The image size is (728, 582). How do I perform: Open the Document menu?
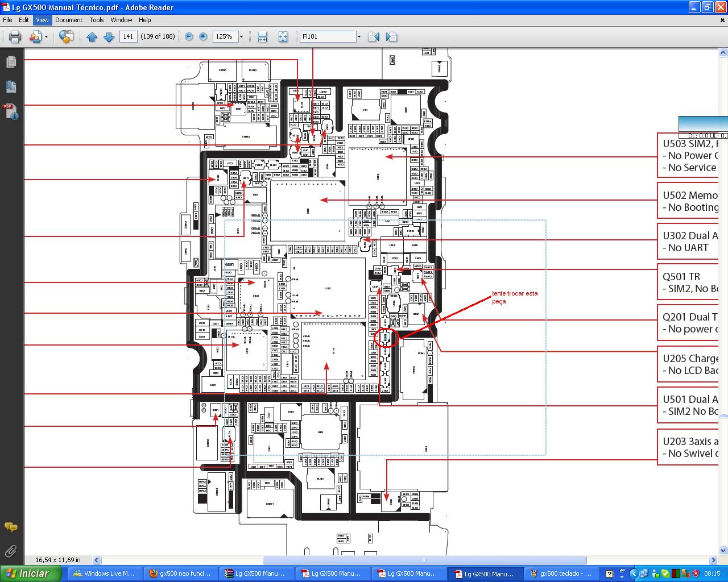point(69,20)
